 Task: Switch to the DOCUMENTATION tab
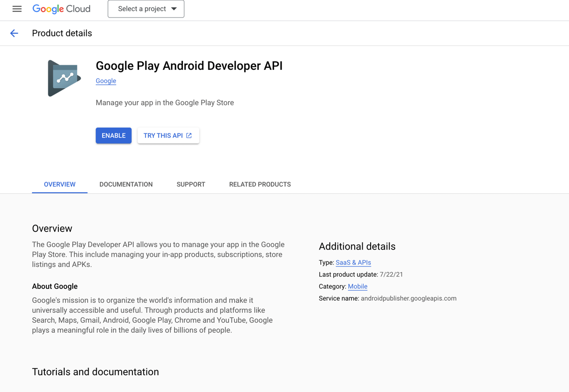pyautogui.click(x=126, y=184)
